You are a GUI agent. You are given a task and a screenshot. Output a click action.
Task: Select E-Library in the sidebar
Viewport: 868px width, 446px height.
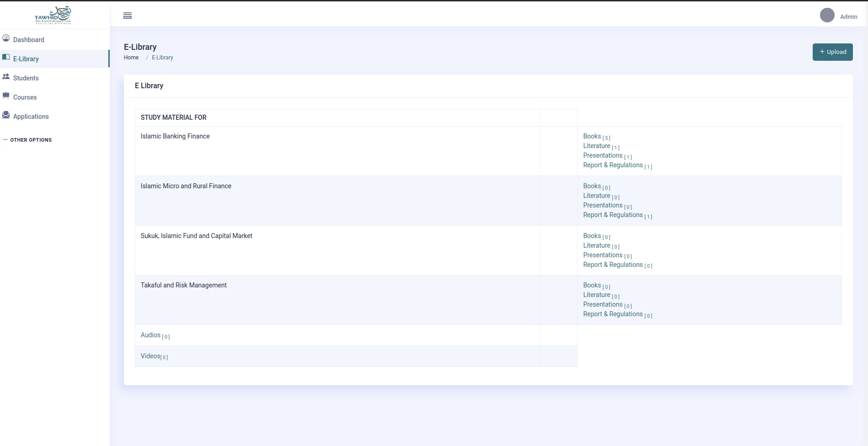pos(55,59)
